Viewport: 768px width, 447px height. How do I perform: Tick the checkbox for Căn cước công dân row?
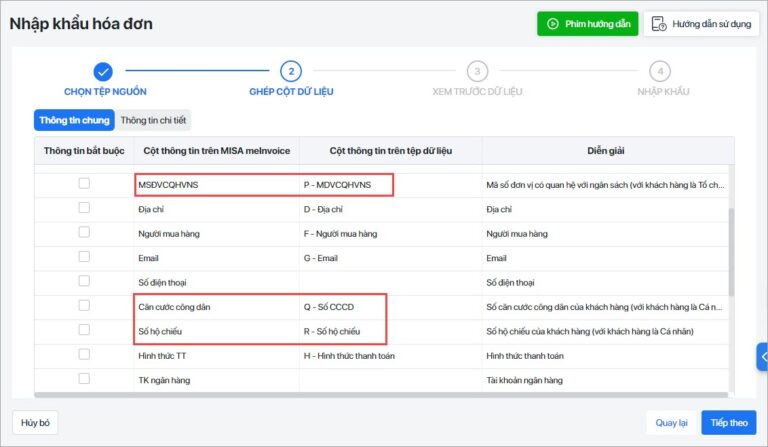coord(84,306)
